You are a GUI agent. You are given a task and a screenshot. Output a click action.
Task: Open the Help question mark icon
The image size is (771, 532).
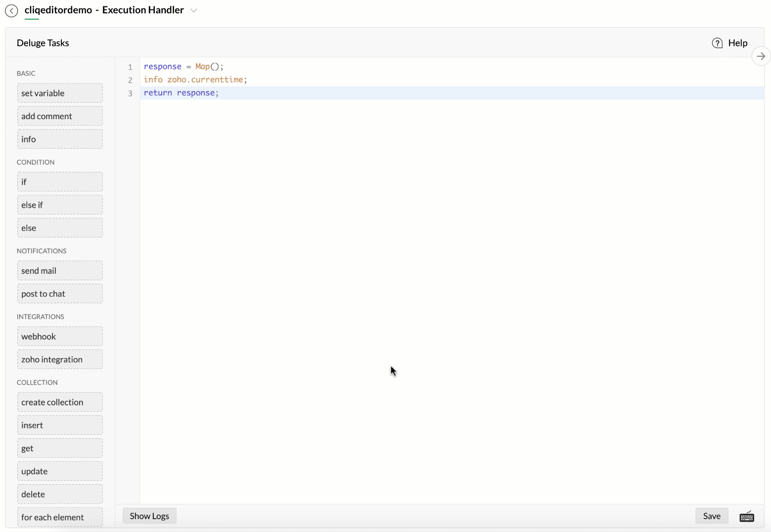717,43
